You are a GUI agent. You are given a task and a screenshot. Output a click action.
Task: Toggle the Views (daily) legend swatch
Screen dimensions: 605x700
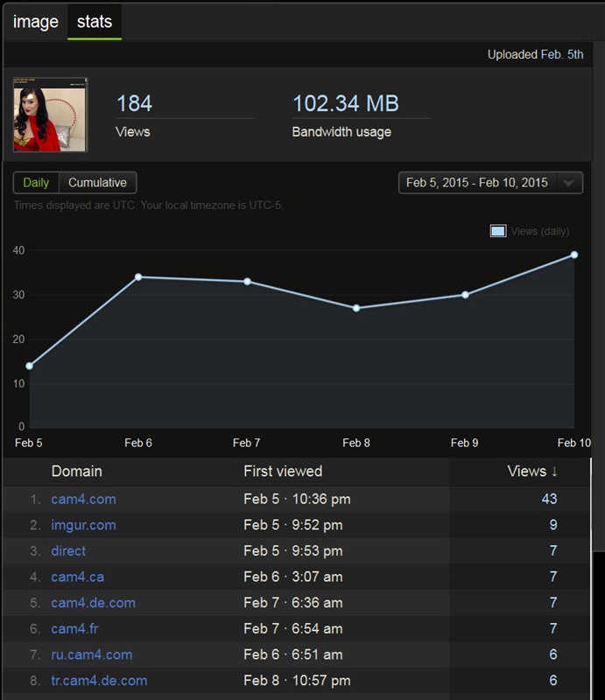498,231
